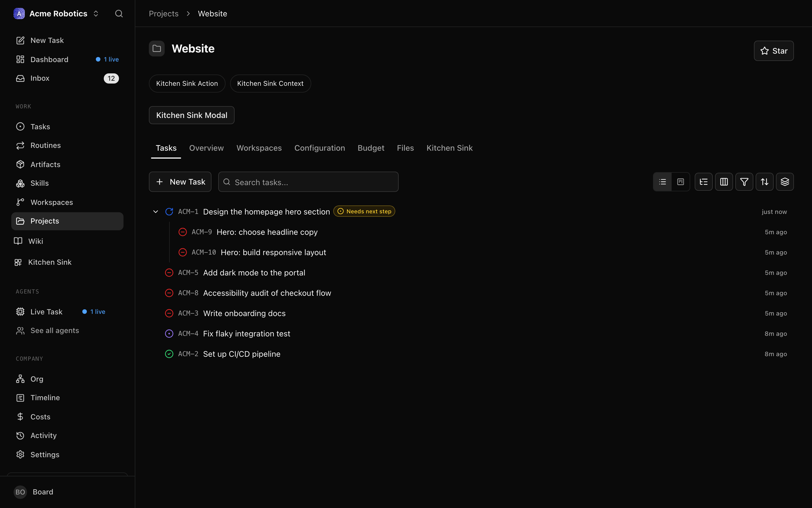This screenshot has height=508, width=812.
Task: Open Workspaces in the sidebar
Action: tap(67, 202)
